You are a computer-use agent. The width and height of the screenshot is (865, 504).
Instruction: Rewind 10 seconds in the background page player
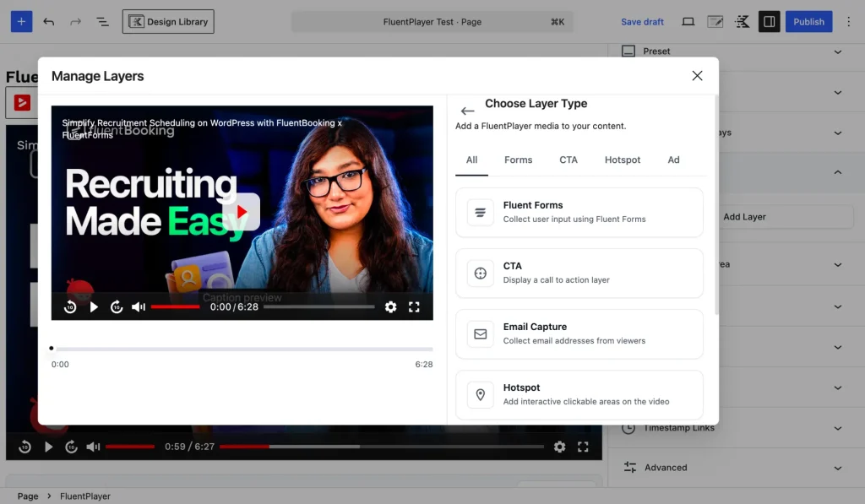[x=24, y=447]
